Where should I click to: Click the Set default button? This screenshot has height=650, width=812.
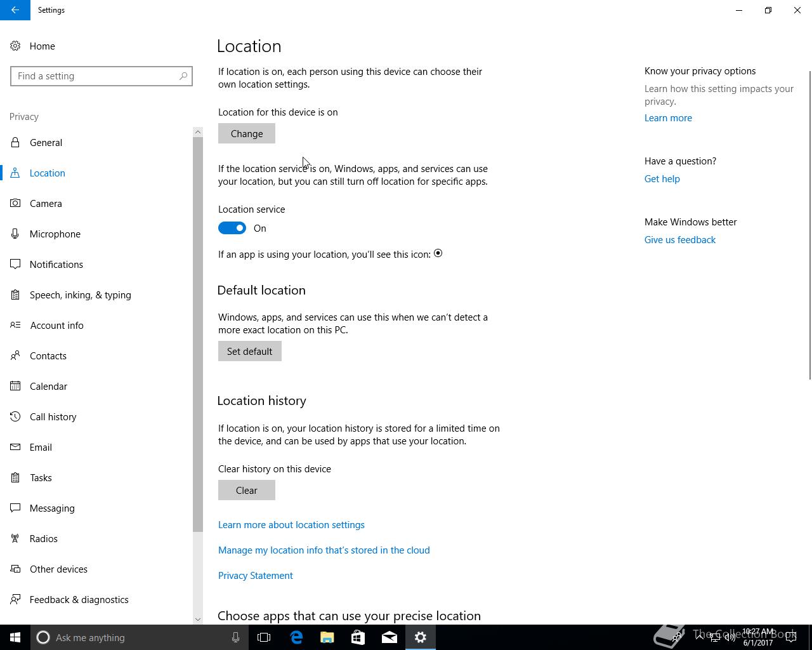point(250,352)
